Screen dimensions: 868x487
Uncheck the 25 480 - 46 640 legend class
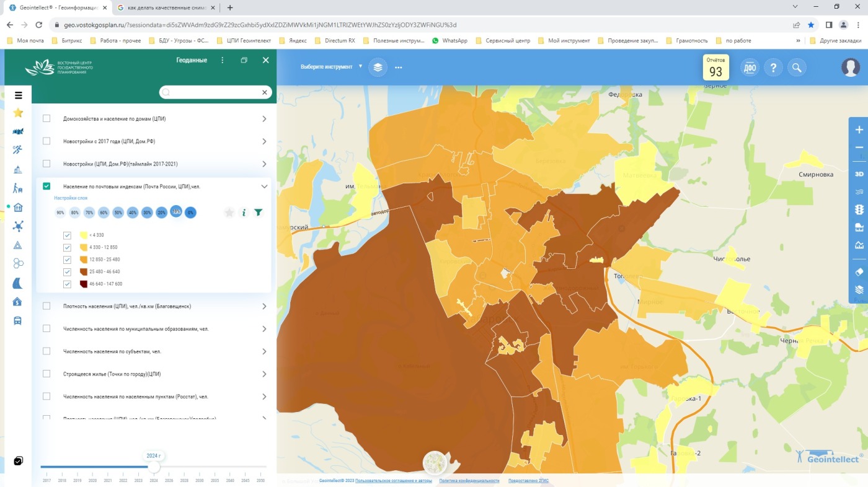tap(68, 272)
